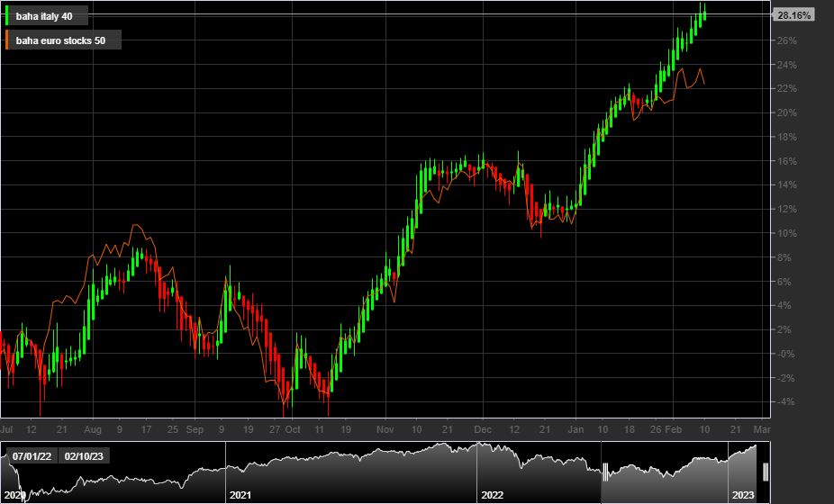Viewport: 834px width, 504px height.
Task: Click the Nov label on time axis
Action: pyautogui.click(x=385, y=429)
